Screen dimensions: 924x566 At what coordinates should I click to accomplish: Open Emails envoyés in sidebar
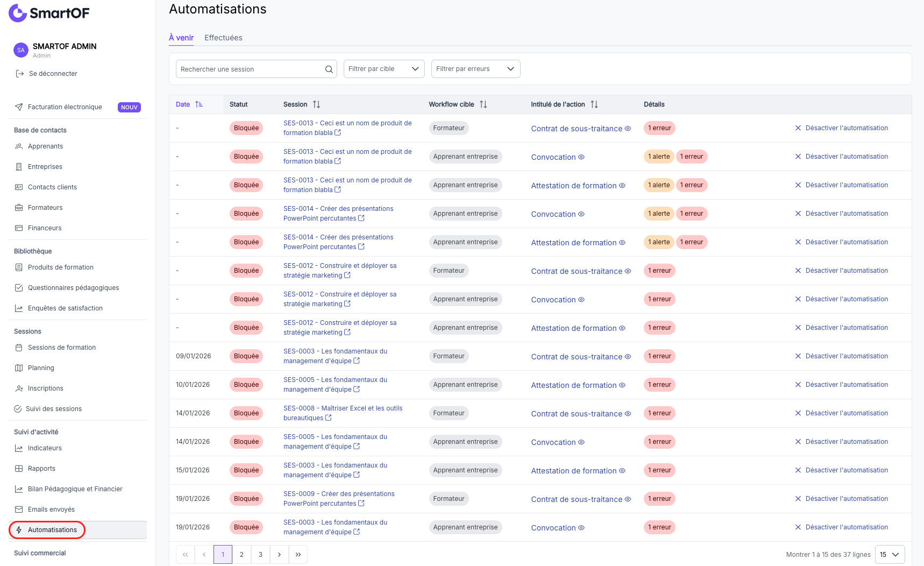coord(51,510)
